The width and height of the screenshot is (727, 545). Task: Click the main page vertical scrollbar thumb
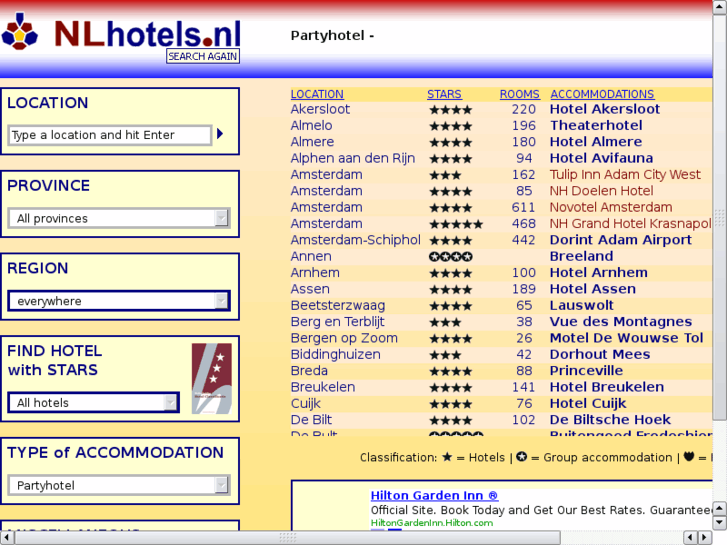(720, 217)
